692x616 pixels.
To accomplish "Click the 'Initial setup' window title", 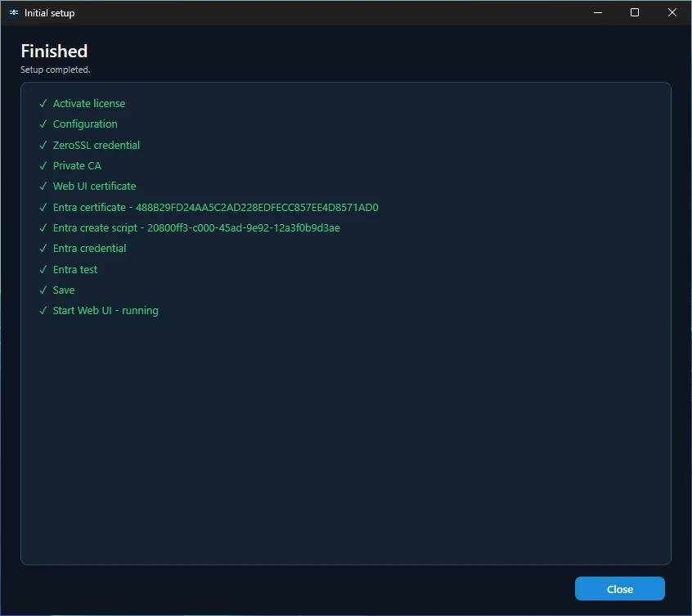I will (49, 13).
